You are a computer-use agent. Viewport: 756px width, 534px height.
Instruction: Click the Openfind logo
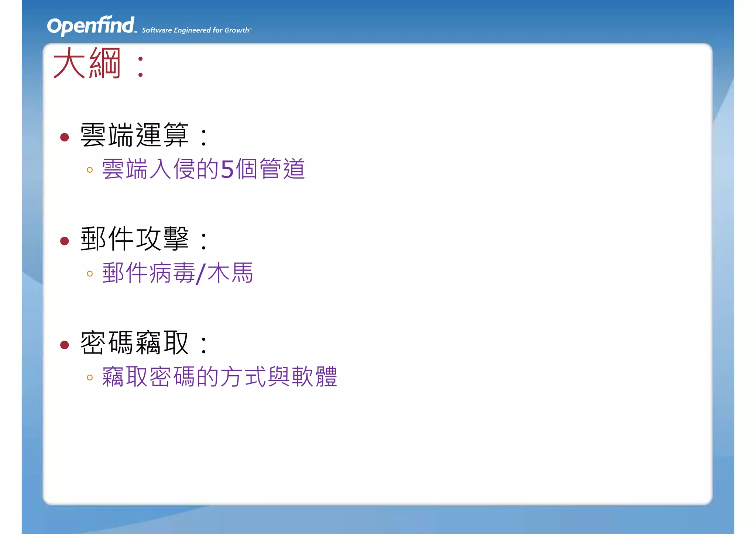(x=91, y=25)
